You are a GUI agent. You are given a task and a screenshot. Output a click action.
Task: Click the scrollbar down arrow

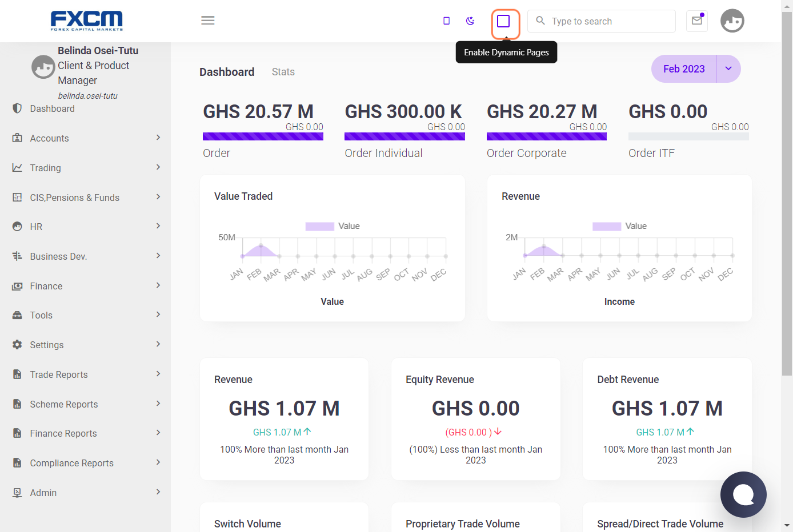[x=787, y=525]
